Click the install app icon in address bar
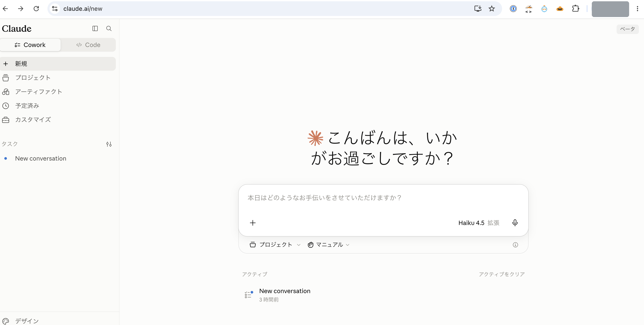Image resolution: width=644 pixels, height=325 pixels. tap(478, 8)
